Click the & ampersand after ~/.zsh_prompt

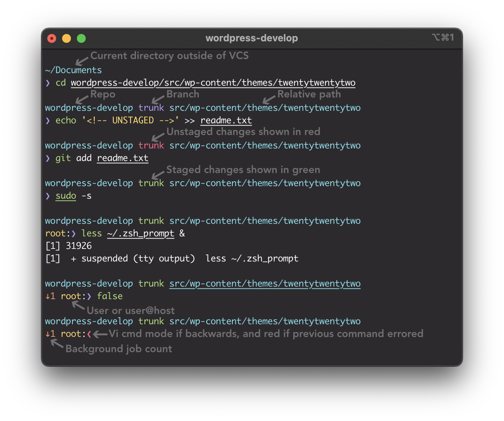coord(182,233)
